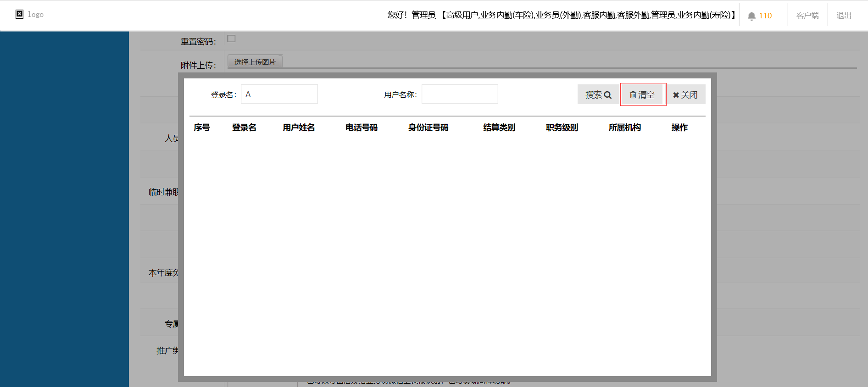Click the 登录名 input field
Screen dimensions: 868x387
click(279, 94)
